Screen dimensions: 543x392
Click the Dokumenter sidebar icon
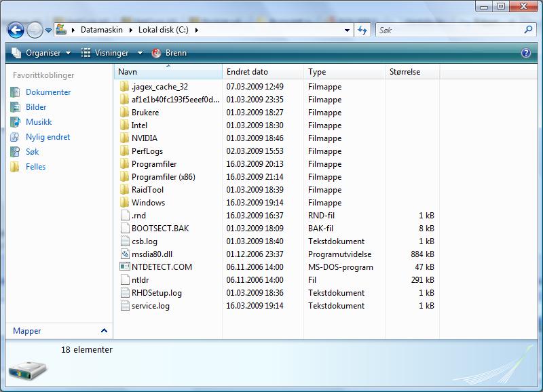pos(15,92)
